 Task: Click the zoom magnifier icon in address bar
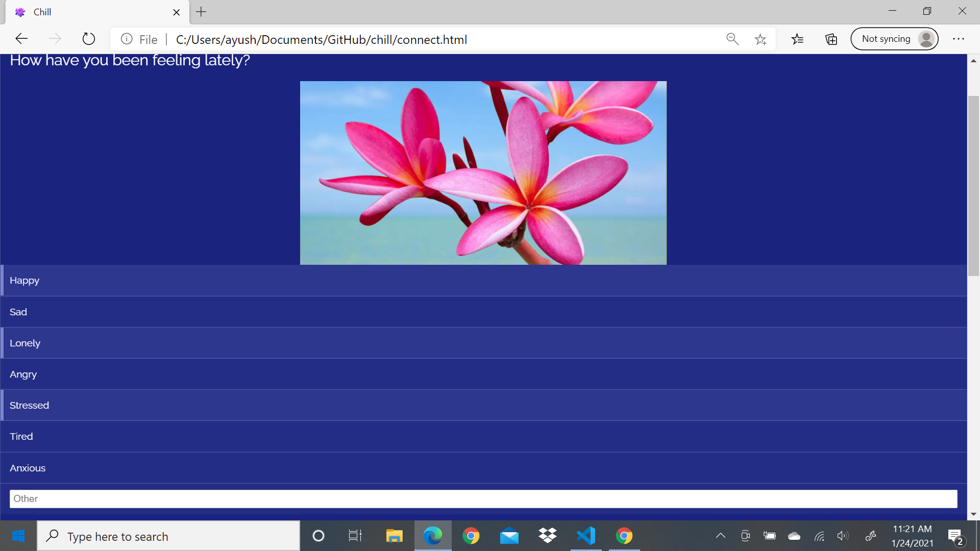click(732, 39)
